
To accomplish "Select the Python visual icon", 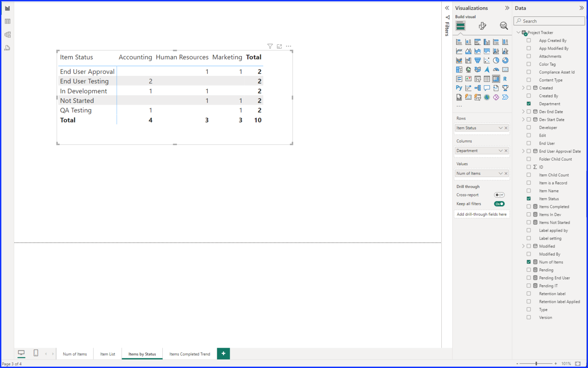I will [x=459, y=87].
